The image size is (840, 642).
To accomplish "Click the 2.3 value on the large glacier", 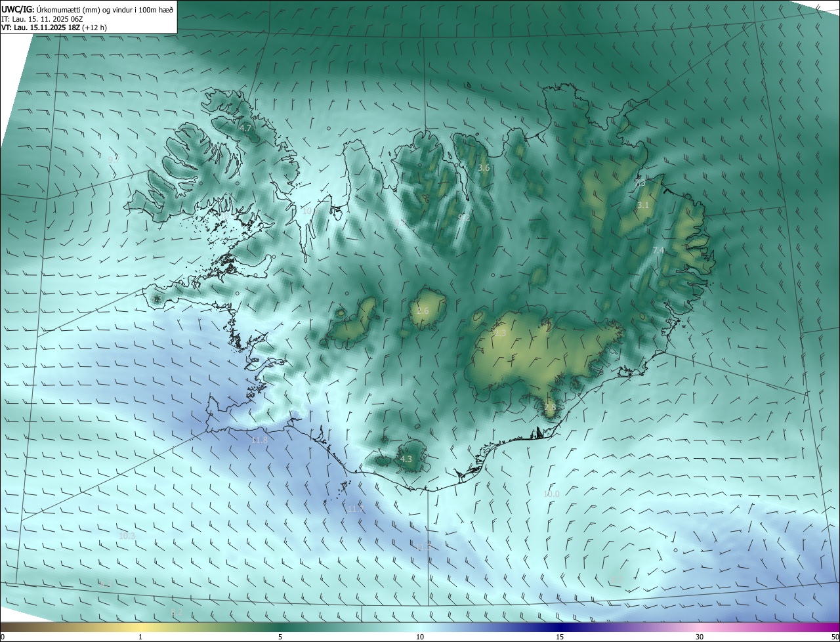I will coord(500,334).
